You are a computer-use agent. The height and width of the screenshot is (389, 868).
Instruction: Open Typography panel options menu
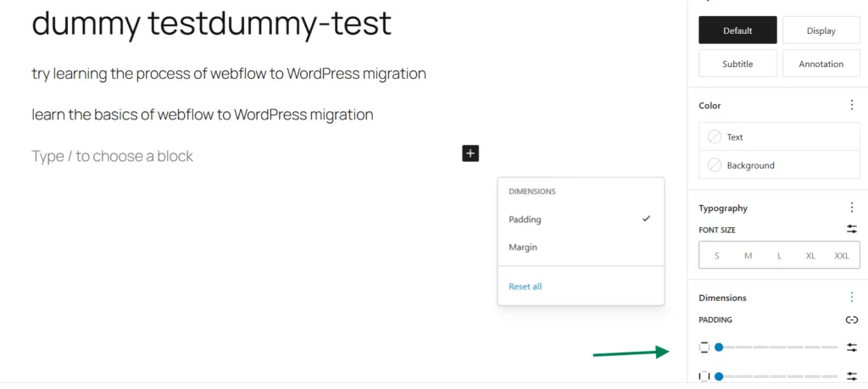(x=851, y=208)
